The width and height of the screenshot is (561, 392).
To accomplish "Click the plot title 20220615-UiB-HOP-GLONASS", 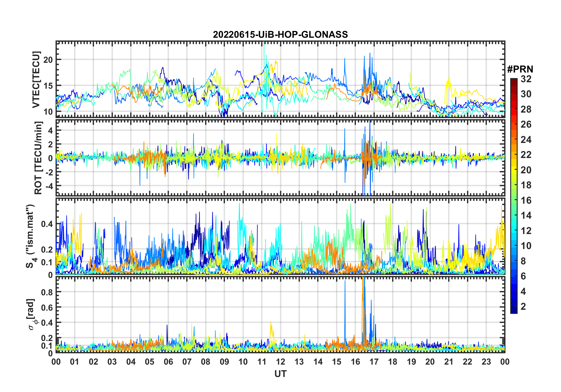I will [280, 35].
